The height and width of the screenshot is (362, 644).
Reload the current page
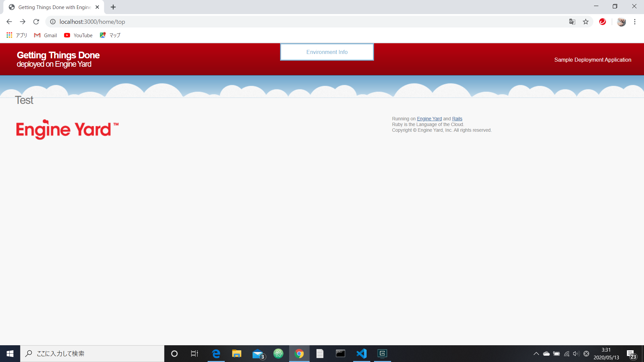36,21
